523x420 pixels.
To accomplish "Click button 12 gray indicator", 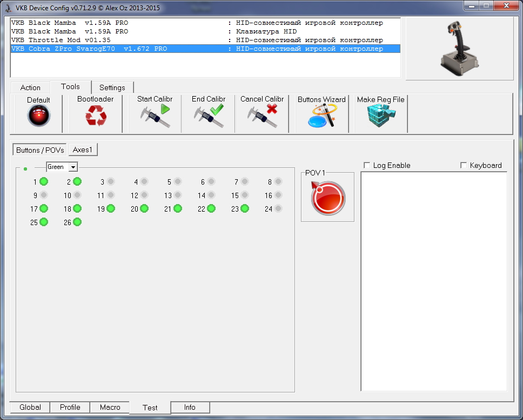I will click(144, 195).
